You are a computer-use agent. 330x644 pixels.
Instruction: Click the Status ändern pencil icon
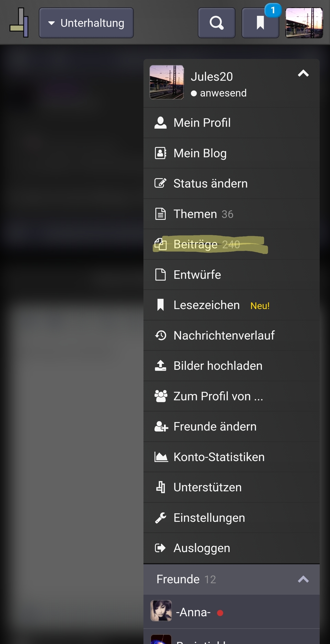tap(160, 183)
